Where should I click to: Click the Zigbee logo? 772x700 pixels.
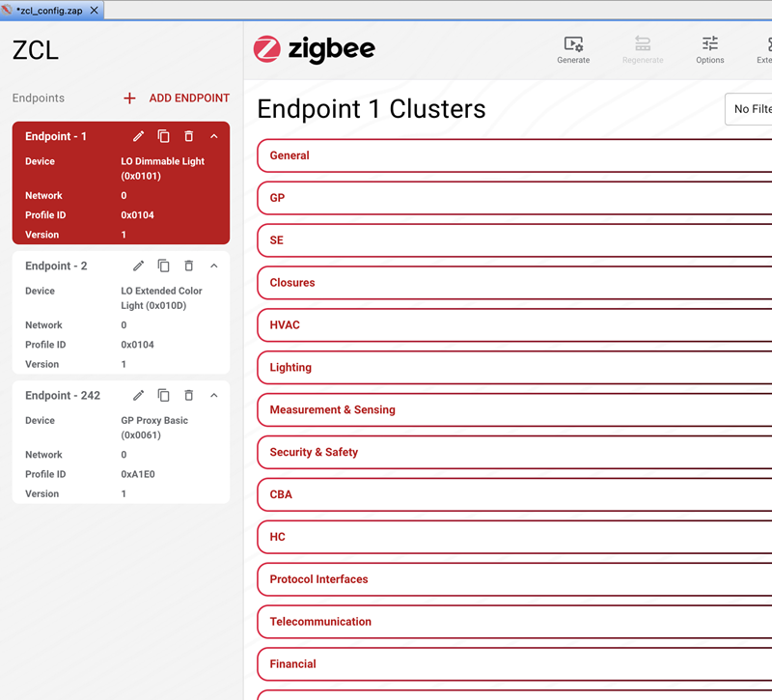pyautogui.click(x=315, y=49)
